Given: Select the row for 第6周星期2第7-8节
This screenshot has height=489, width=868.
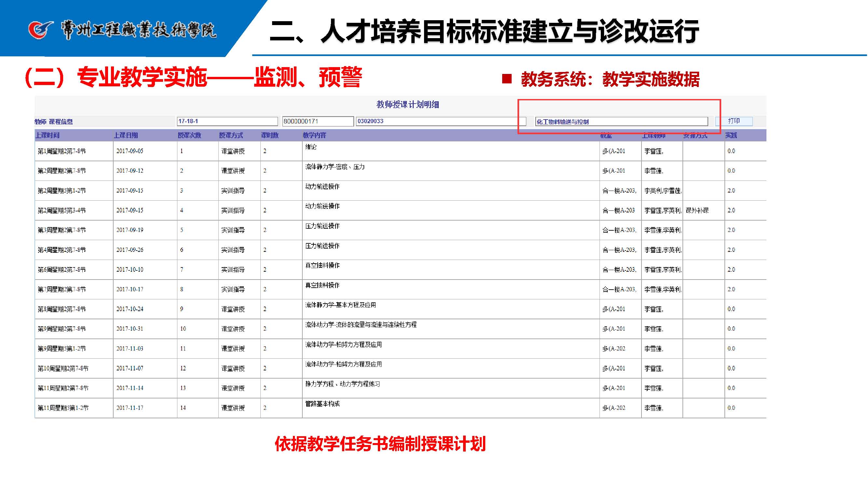Looking at the screenshot, I should click(62, 270).
